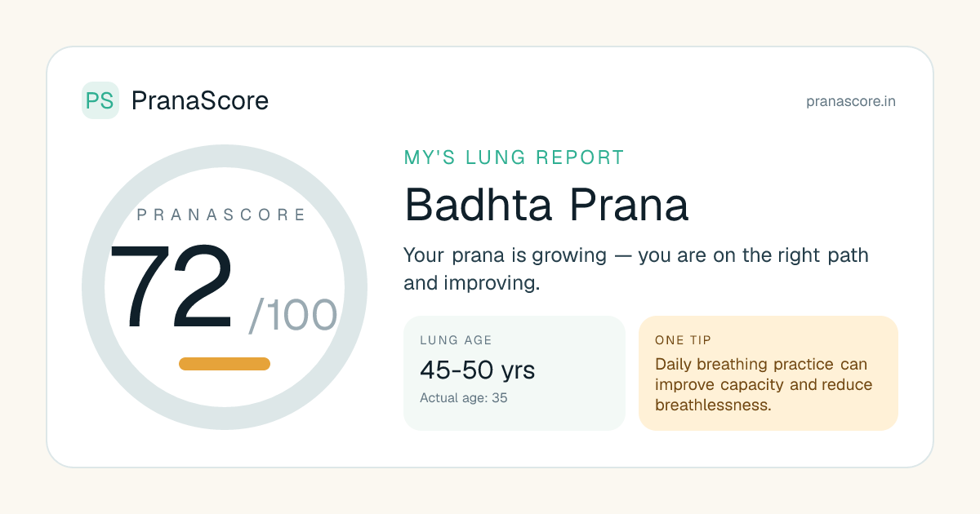Select the MY'S LUNG REPORT heading

pyautogui.click(x=514, y=157)
